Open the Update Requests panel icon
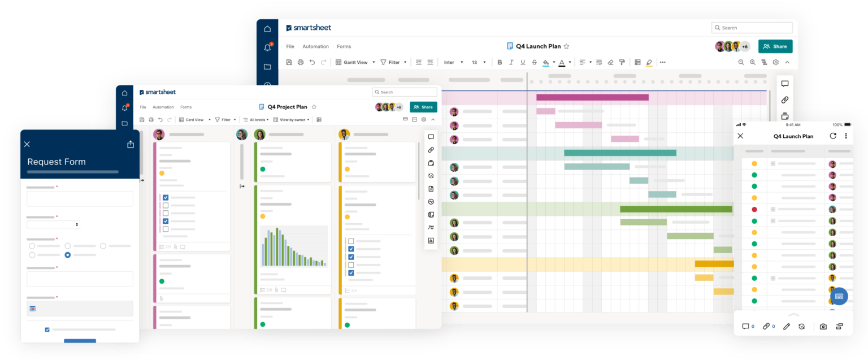This screenshot has height=360, width=868. (x=431, y=176)
